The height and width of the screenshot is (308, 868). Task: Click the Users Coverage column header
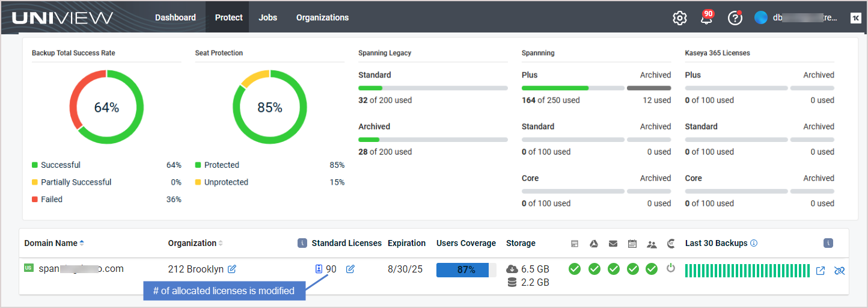(466, 243)
